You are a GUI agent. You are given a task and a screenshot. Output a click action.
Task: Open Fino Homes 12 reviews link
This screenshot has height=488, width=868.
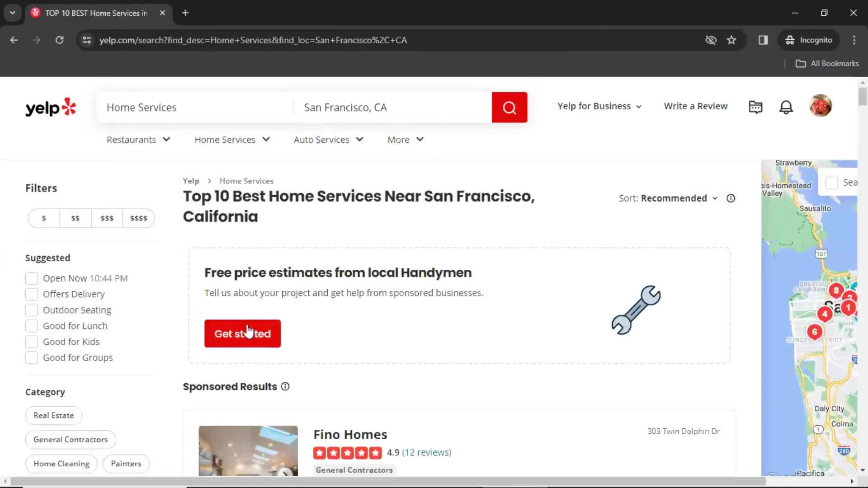point(426,452)
